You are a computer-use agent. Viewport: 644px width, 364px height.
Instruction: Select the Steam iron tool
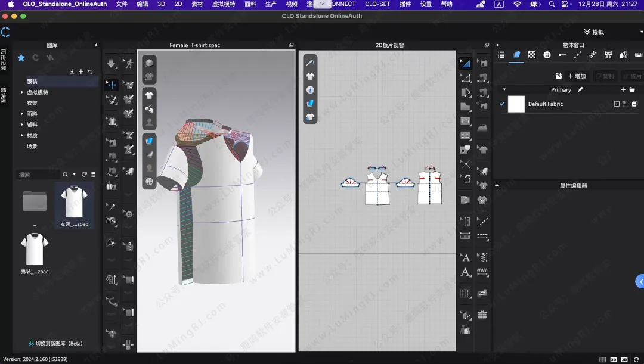[482, 127]
